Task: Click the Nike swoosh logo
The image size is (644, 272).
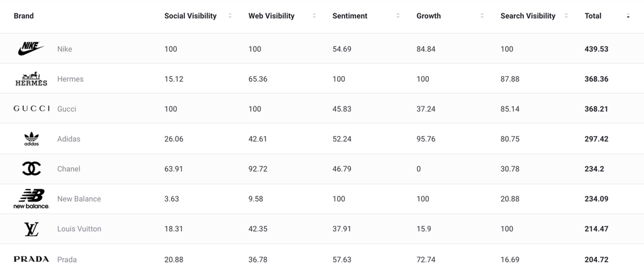Action: coord(31,48)
